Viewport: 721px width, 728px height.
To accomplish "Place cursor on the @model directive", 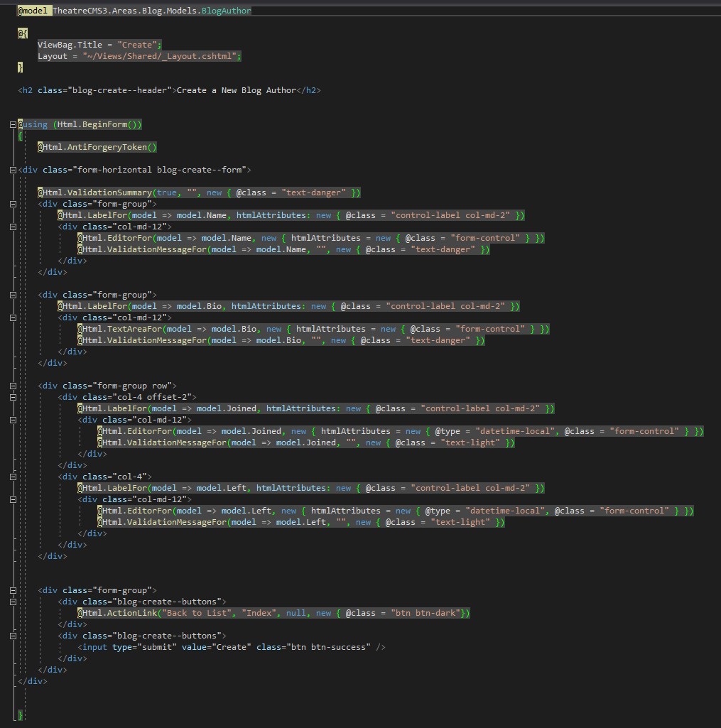I will point(32,10).
